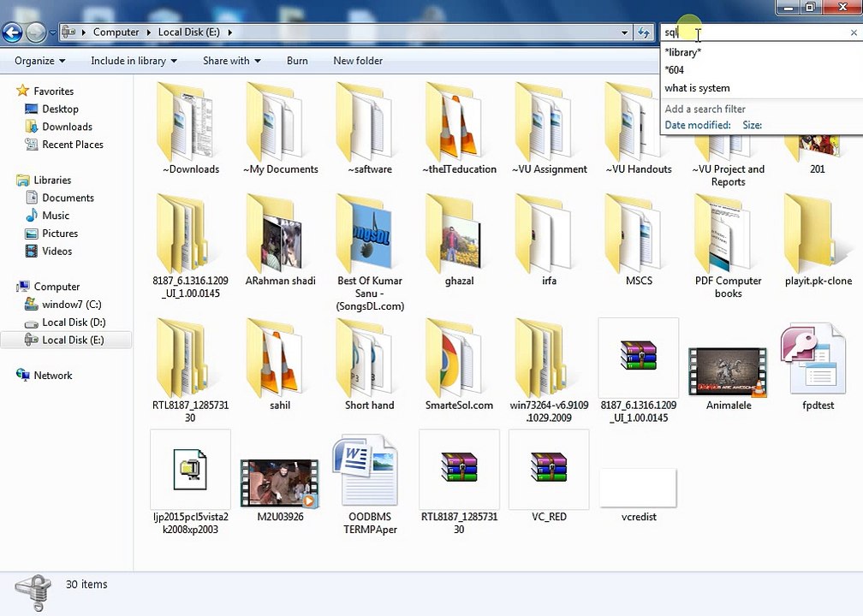This screenshot has height=616, width=863.
Task: Click the Forward navigation arrow button
Action: tap(36, 33)
